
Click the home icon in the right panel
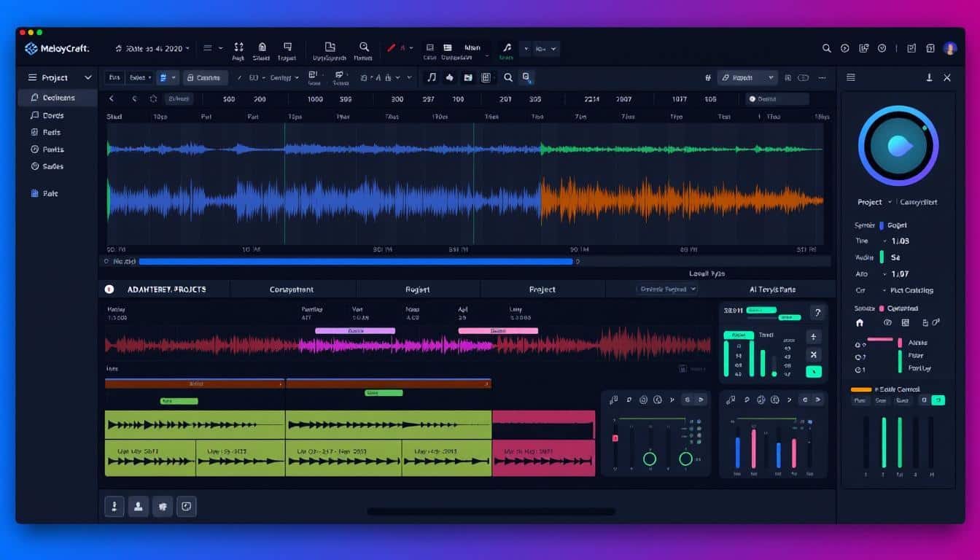point(860,322)
